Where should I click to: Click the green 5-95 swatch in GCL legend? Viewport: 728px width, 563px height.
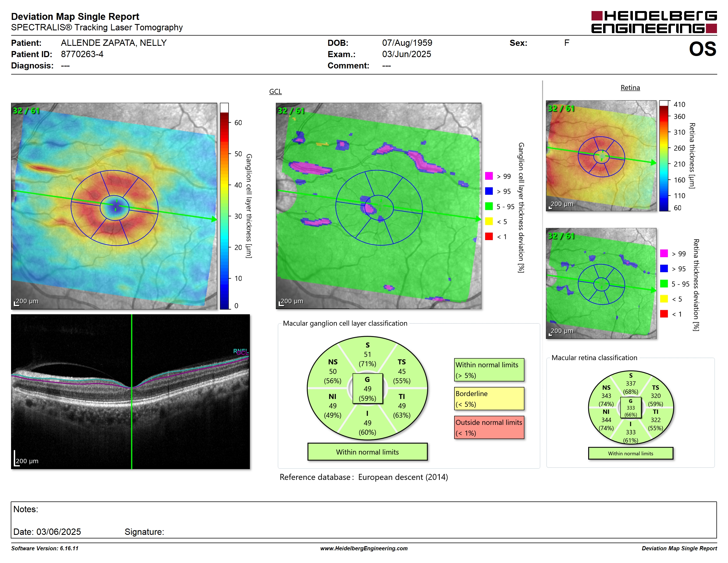click(x=489, y=206)
